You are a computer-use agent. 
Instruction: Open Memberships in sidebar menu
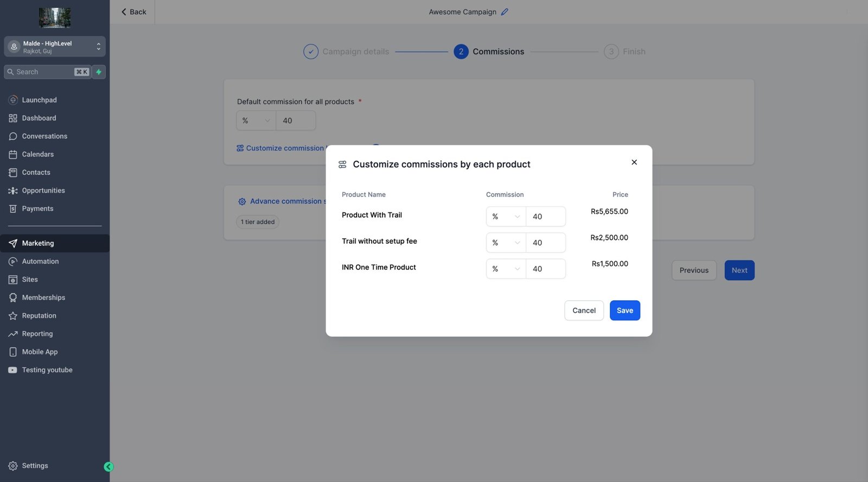(43, 297)
